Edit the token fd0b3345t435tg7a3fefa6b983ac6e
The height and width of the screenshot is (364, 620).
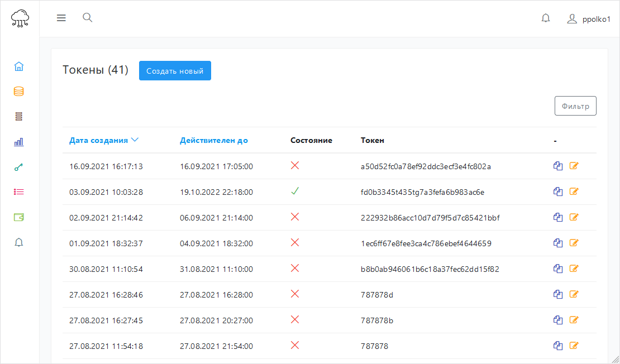[574, 191]
